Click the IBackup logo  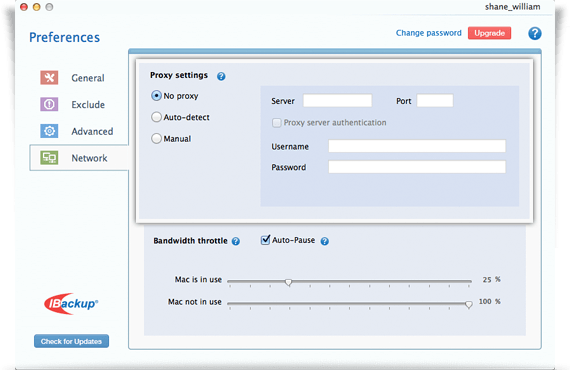pos(71,303)
